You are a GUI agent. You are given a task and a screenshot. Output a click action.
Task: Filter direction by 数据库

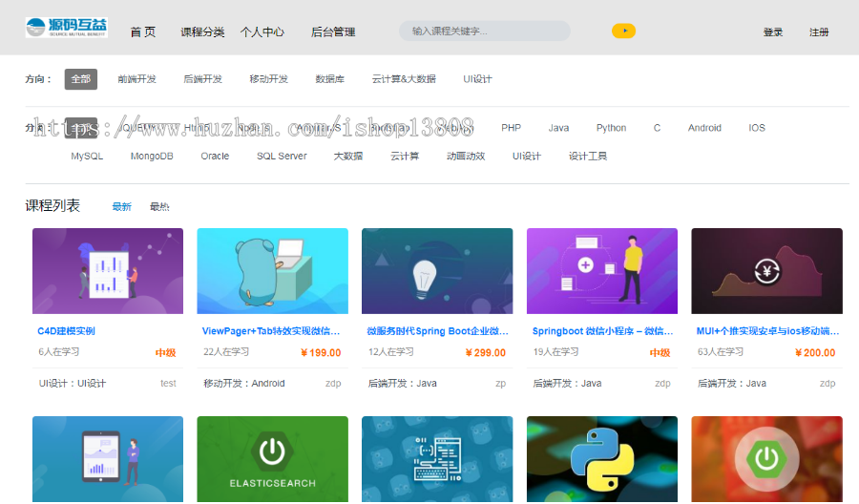click(x=330, y=79)
